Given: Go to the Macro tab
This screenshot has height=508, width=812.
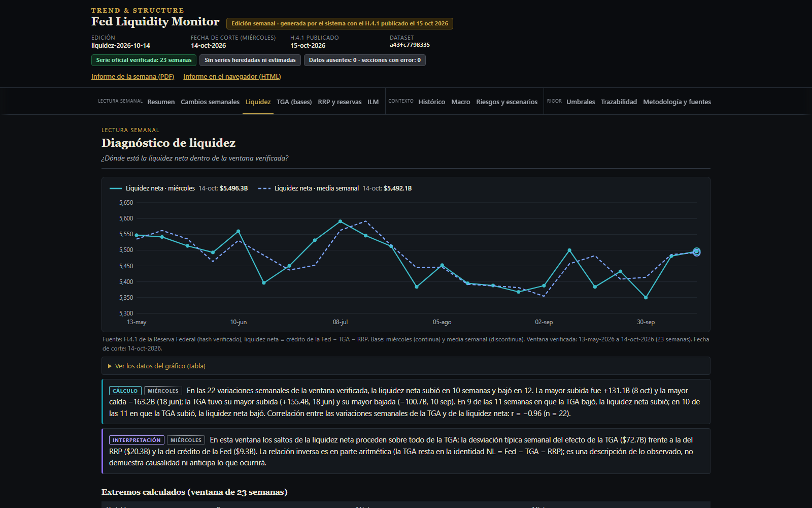Looking at the screenshot, I should click(x=461, y=102).
